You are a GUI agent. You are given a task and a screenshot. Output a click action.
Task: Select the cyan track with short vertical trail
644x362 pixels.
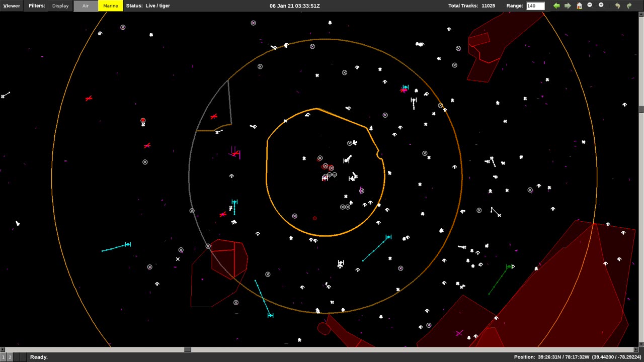pos(234,202)
